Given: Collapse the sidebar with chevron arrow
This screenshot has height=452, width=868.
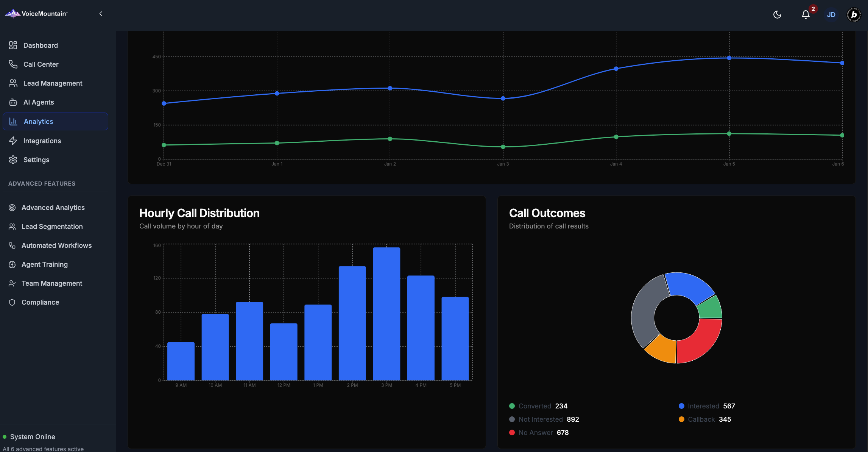Looking at the screenshot, I should pos(101,14).
